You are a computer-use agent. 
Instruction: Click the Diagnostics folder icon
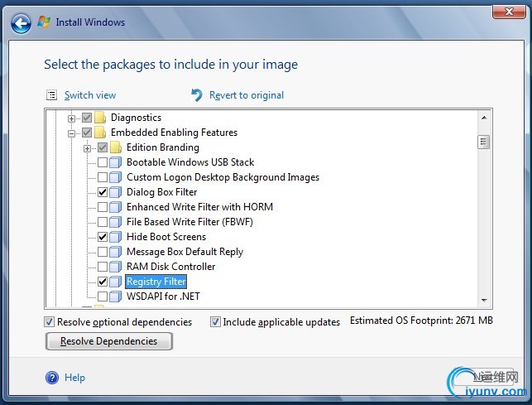[x=100, y=118]
